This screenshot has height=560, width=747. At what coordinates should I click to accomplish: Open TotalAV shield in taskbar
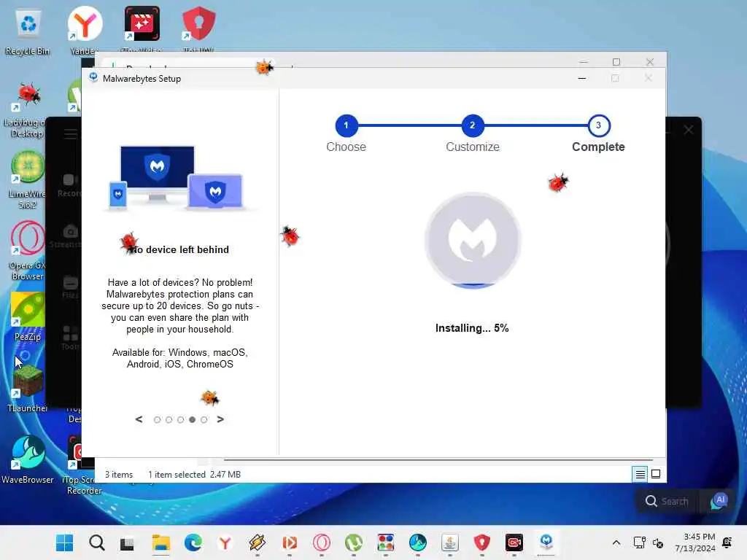tap(482, 542)
